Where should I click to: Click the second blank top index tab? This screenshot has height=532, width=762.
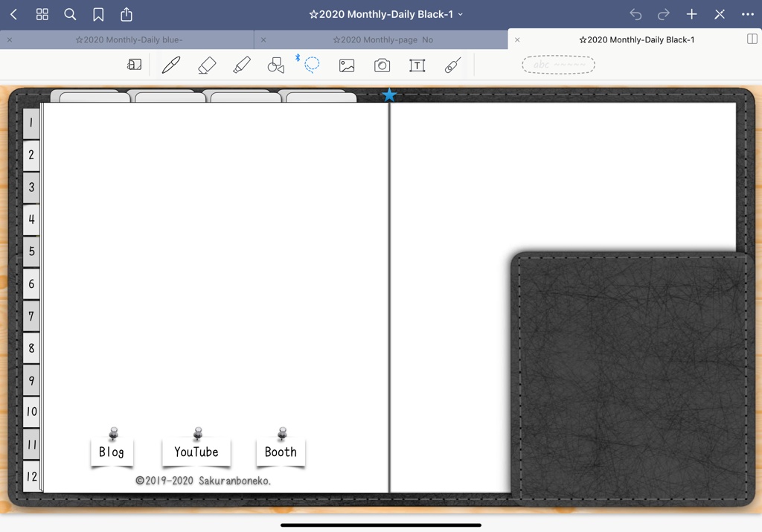tap(169, 96)
